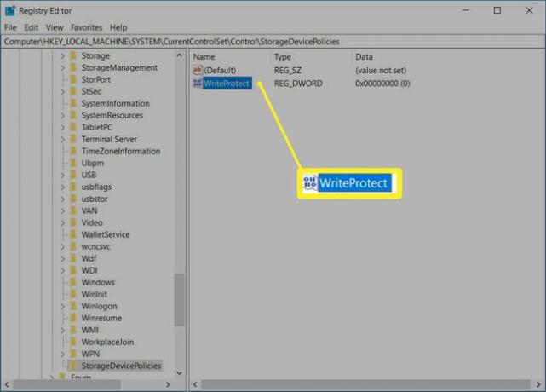Click the registry path address bar

[273, 42]
